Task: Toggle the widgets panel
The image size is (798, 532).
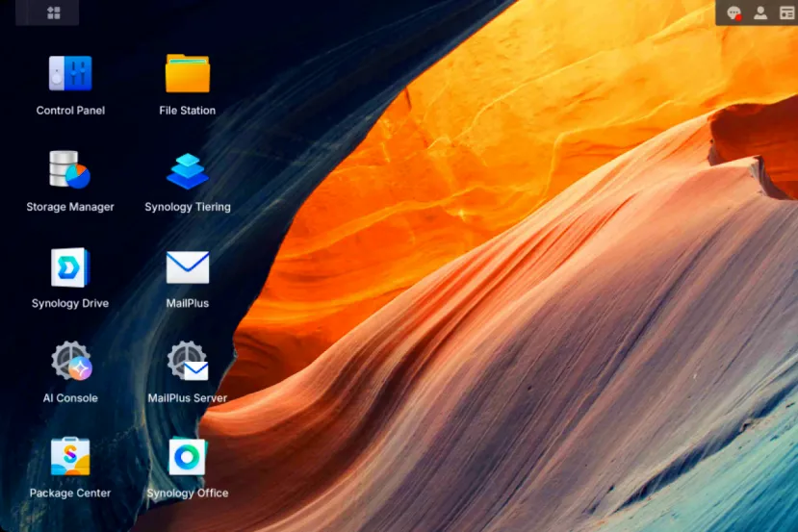Action: (x=786, y=13)
